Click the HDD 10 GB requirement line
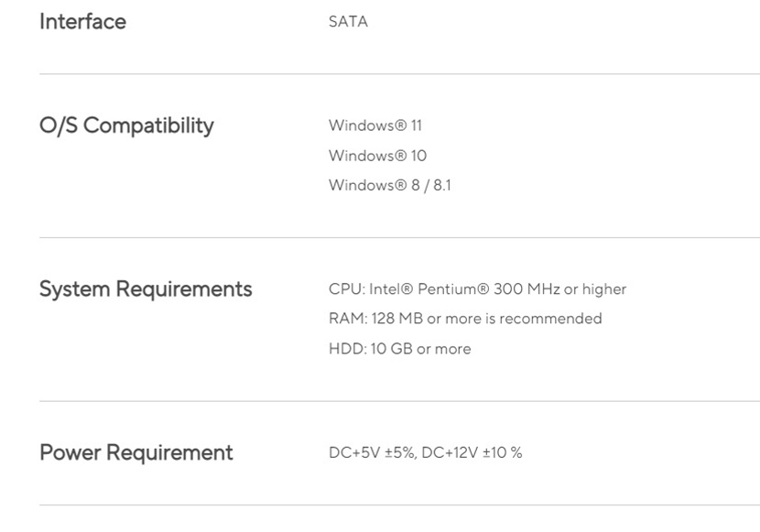The image size is (760, 532). click(399, 349)
